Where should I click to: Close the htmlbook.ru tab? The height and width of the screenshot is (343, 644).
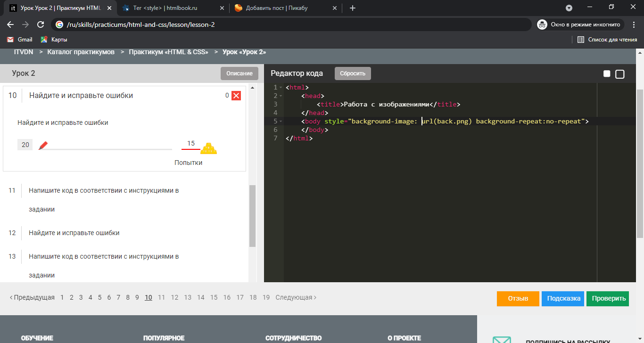coord(222,8)
